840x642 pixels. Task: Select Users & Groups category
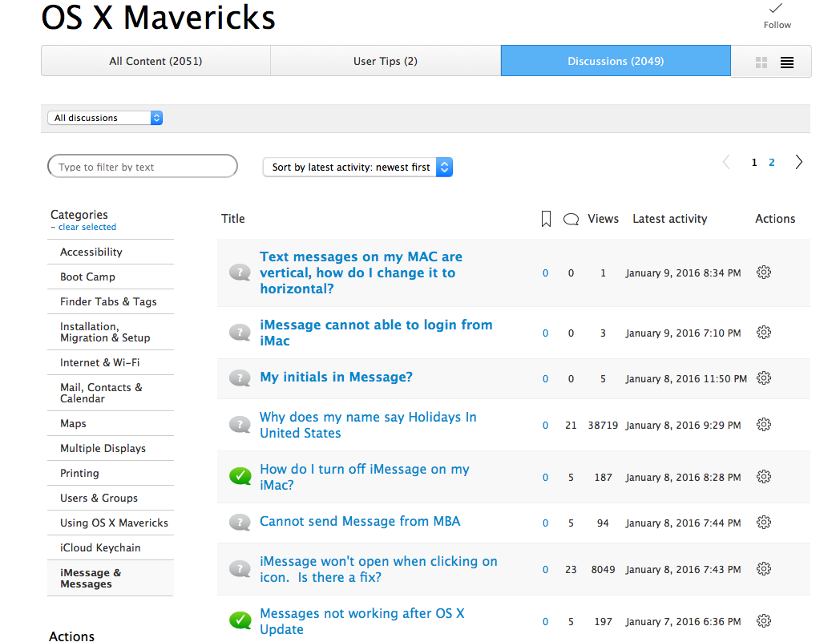(x=111, y=498)
